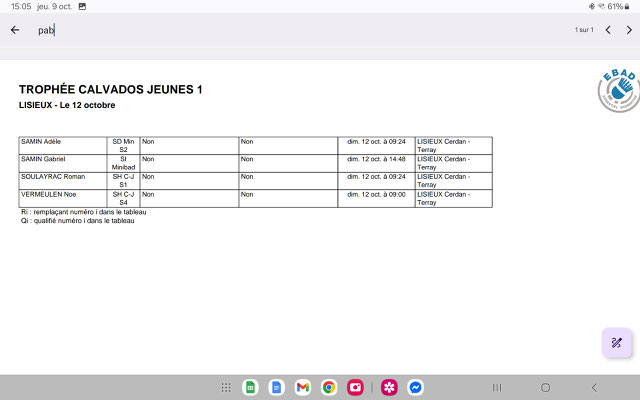
Task: Tap the battery indicator showing 61%
Action: coord(618,7)
